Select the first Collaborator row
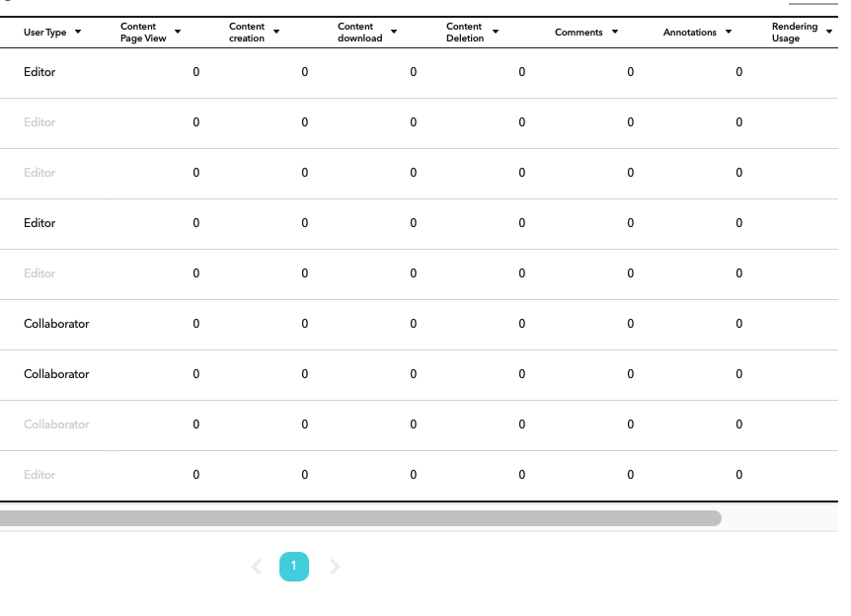The height and width of the screenshot is (616, 851). point(419,325)
